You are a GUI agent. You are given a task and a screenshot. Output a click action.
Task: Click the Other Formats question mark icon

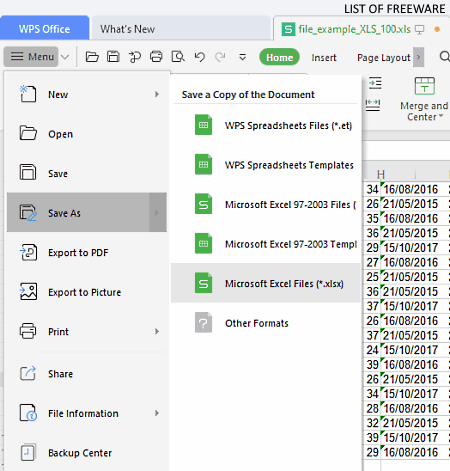click(203, 322)
